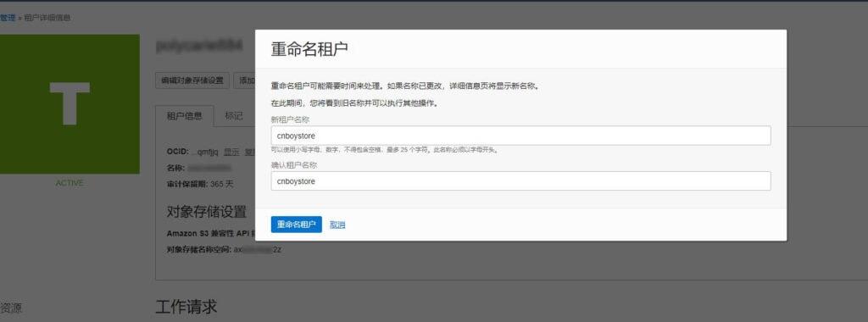
Task: Click the 对象存储名称空间 label
Action: (198, 249)
